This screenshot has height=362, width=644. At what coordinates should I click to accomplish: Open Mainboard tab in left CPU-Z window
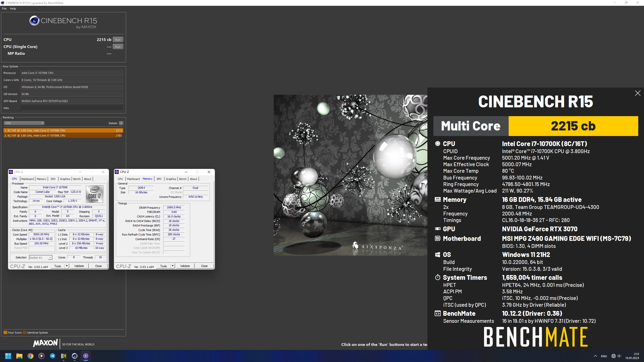point(27,179)
